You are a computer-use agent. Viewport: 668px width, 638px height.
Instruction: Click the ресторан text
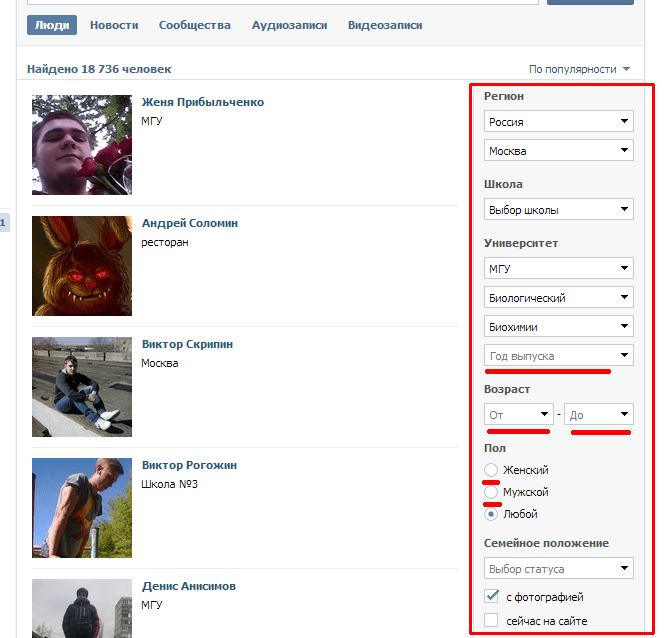click(x=165, y=242)
